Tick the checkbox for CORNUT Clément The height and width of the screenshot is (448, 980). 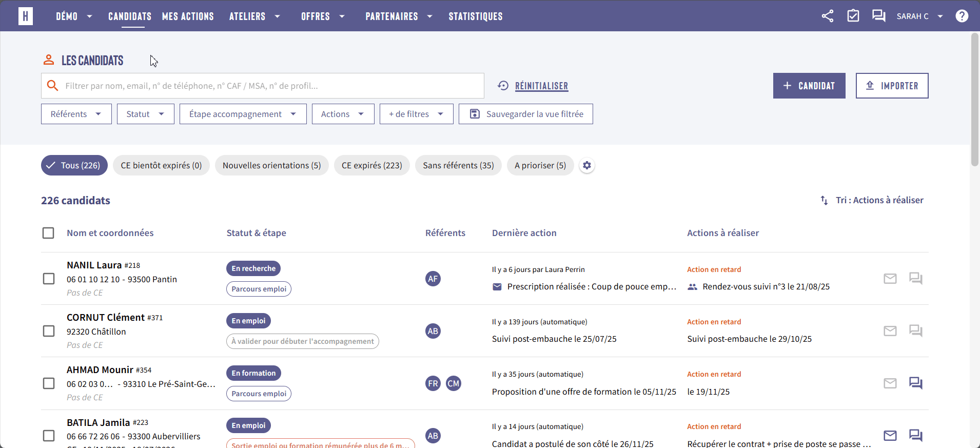tap(49, 331)
